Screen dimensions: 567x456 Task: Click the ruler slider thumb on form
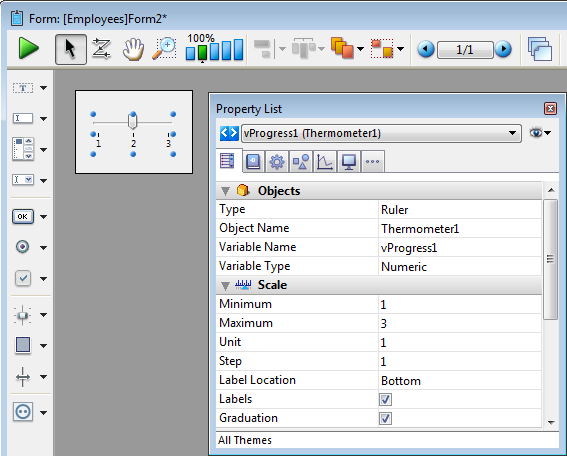coord(133,121)
